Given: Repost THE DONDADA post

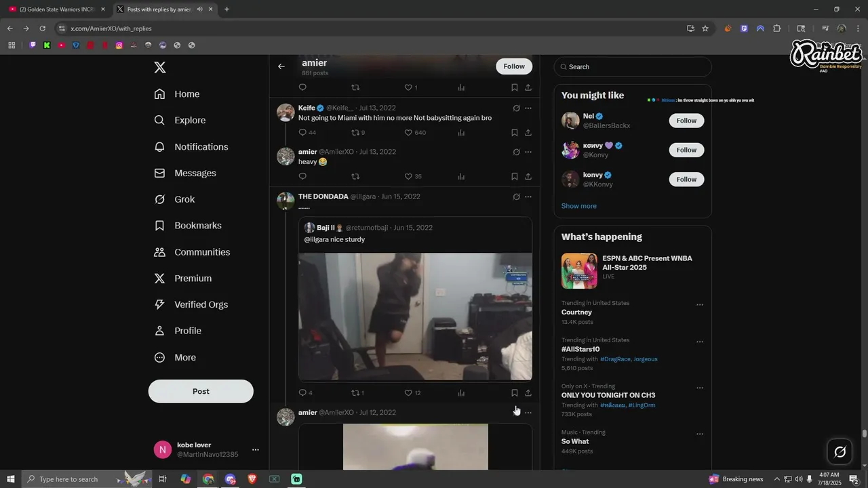Looking at the screenshot, I should click(355, 392).
